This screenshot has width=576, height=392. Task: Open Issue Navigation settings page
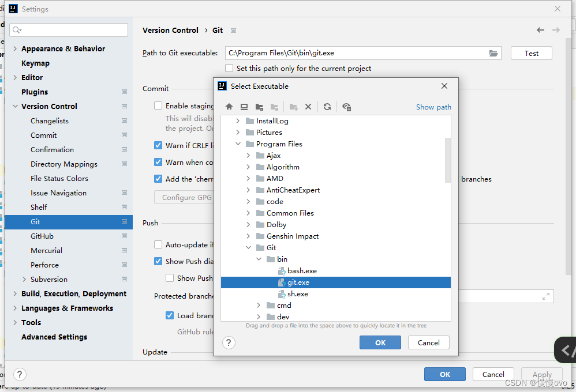(58, 193)
